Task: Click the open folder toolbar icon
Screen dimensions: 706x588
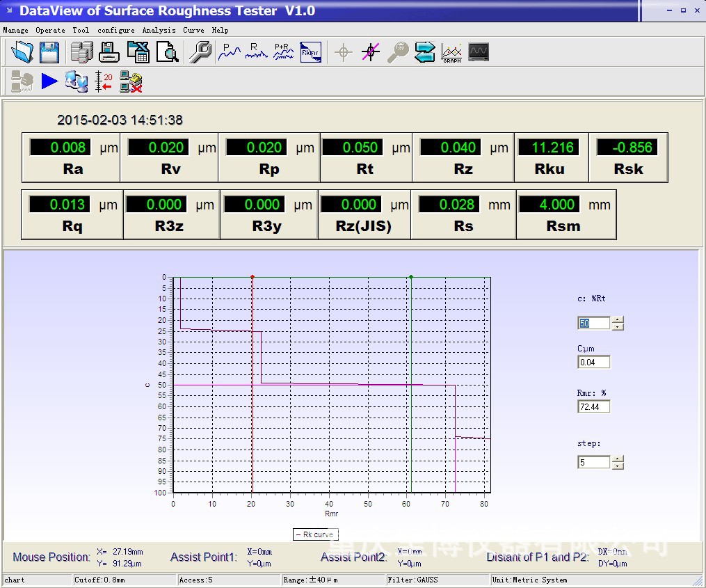Action: tap(22, 52)
